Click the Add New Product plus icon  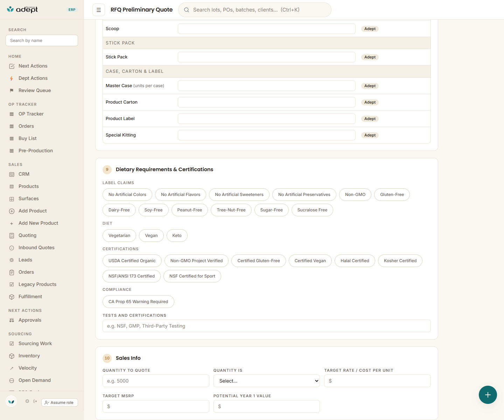click(x=12, y=223)
